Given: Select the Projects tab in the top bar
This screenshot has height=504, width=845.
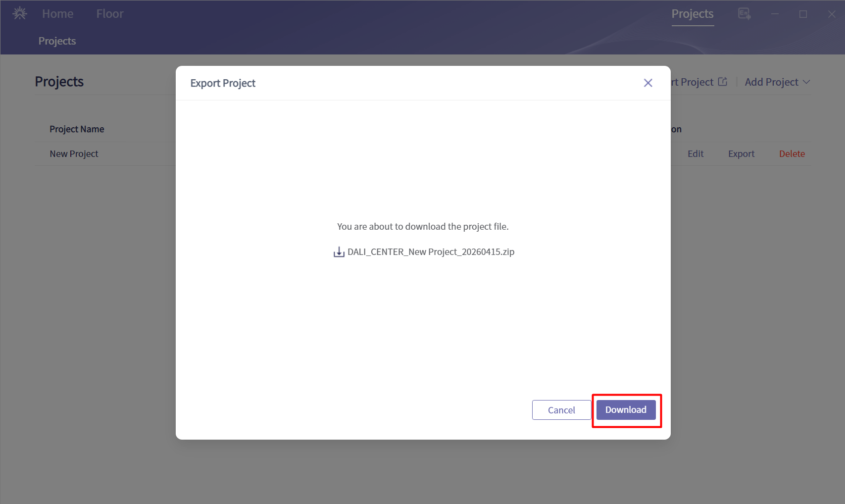Looking at the screenshot, I should (692, 14).
